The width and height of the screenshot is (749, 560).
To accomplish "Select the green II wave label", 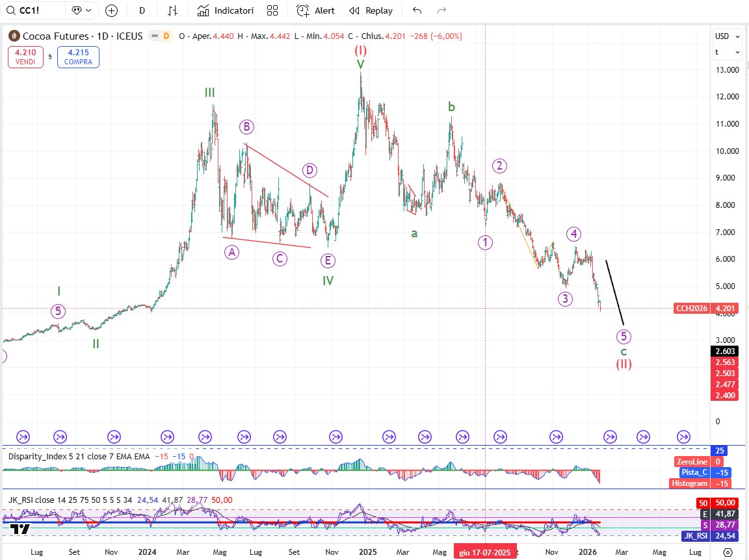I will coord(96,344).
